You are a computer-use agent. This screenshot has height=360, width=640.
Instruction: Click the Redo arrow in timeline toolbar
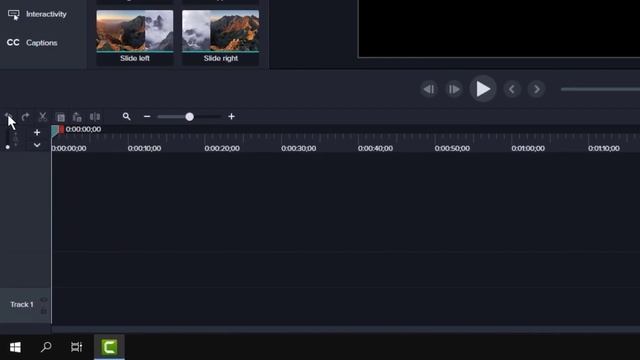pos(25,117)
